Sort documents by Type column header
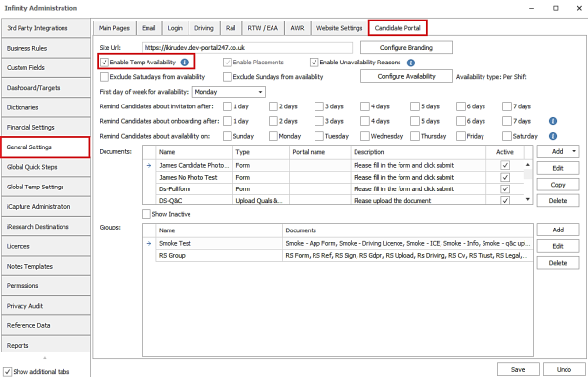Image resolution: width=588 pixels, height=377 pixels. click(261, 152)
